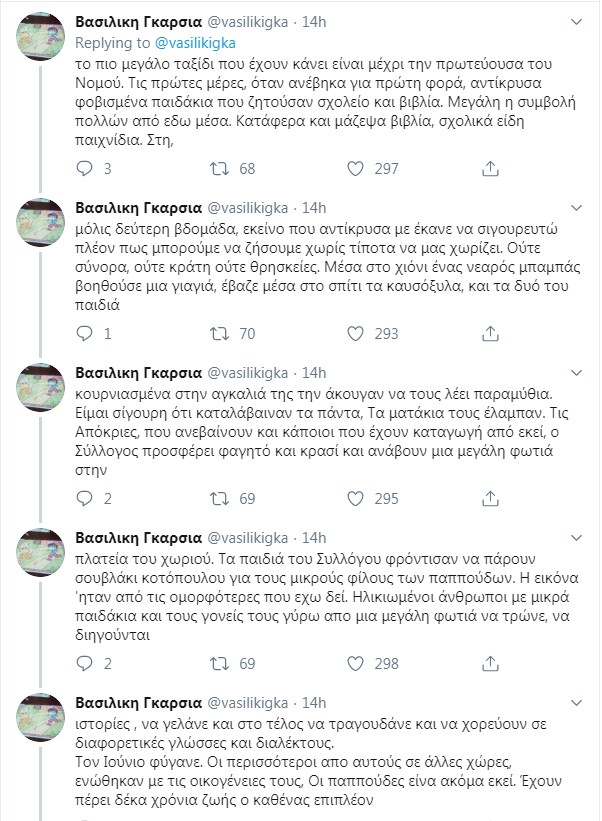602x821 pixels.
Task: Open the Βασιλικη Γκαρσια name on the first tweet
Action: (139, 22)
